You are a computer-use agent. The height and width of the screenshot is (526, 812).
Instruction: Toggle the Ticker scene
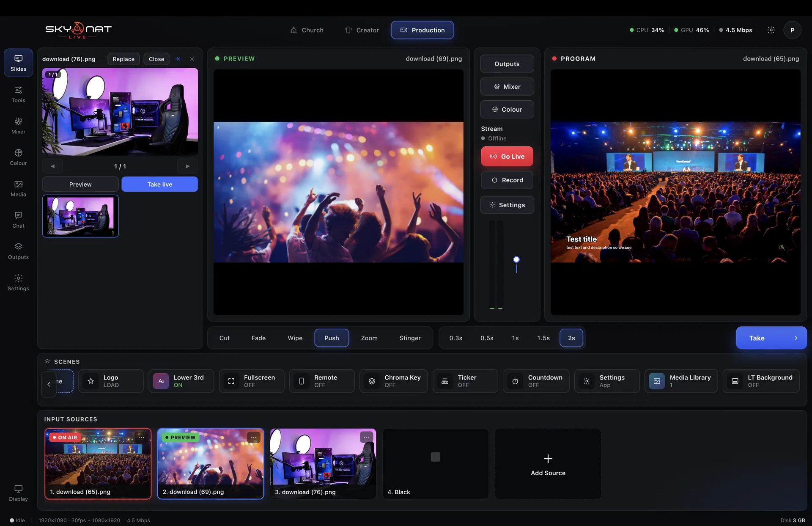(465, 381)
